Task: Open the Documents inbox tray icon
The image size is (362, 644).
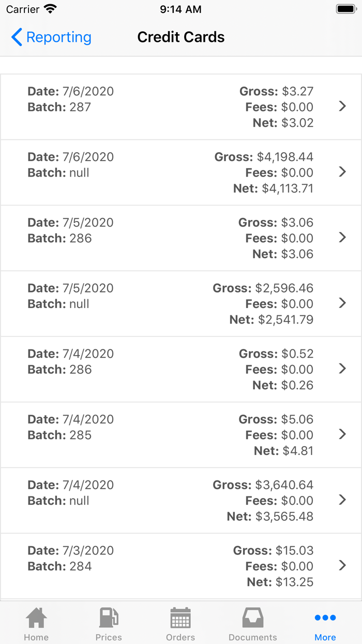Action: pos(253,618)
